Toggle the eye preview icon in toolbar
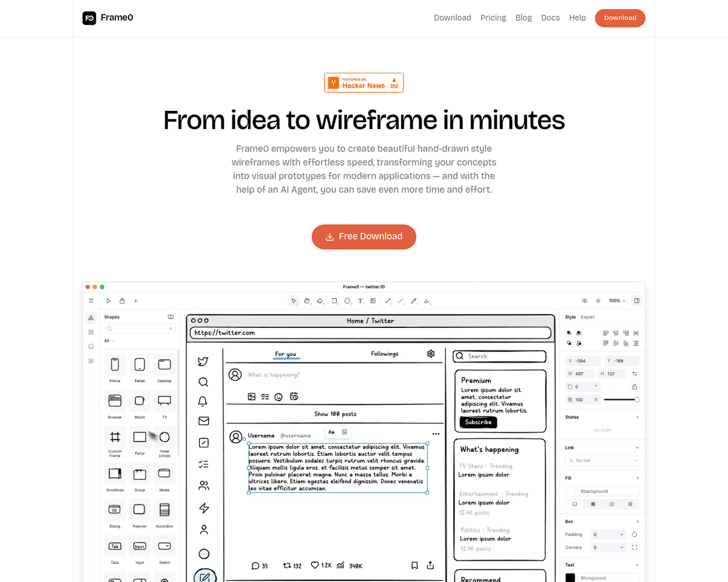Image resolution: width=728 pixels, height=582 pixels. (x=585, y=301)
